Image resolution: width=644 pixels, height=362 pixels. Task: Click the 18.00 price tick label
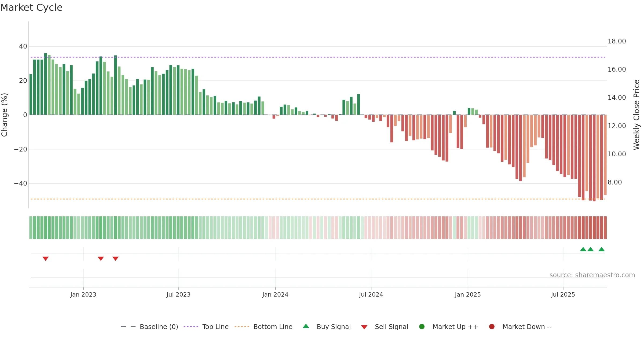617,41
